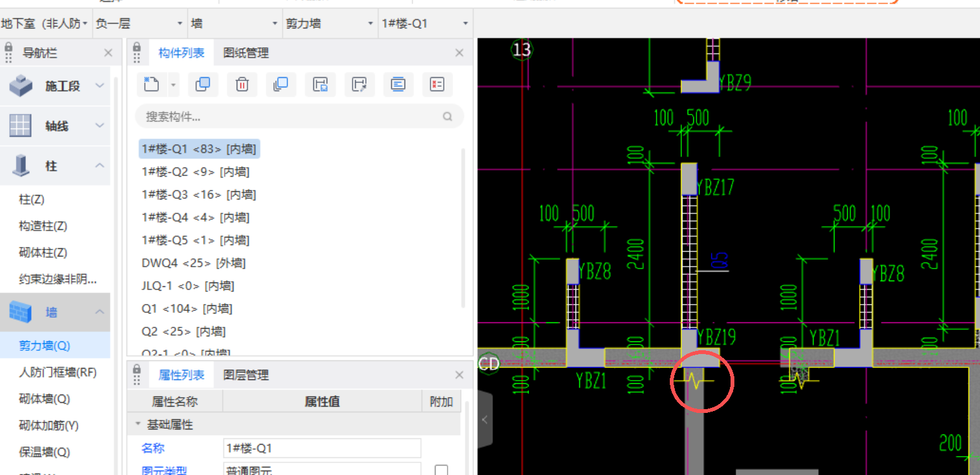The height and width of the screenshot is (475, 980).
Task: Focus the 搜索构件 search field
Action: click(299, 117)
